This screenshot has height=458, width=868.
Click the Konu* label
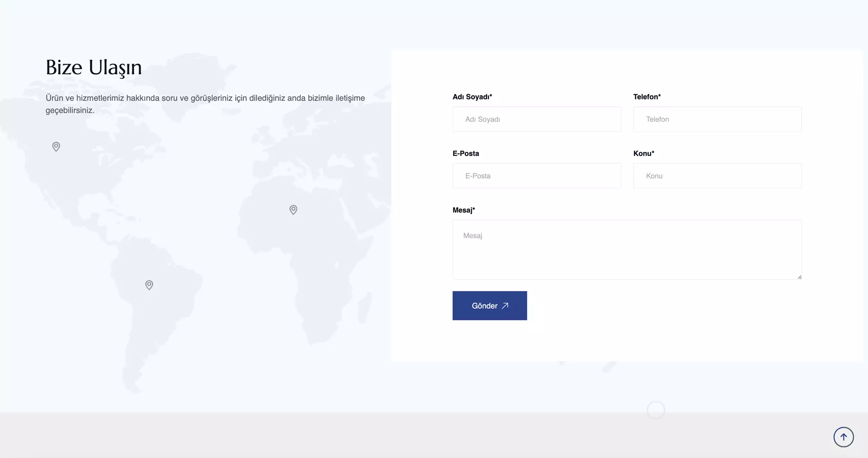tap(644, 153)
